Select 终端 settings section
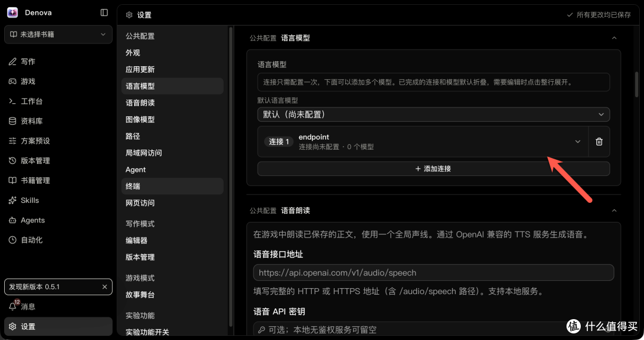The image size is (644, 340). tap(172, 187)
